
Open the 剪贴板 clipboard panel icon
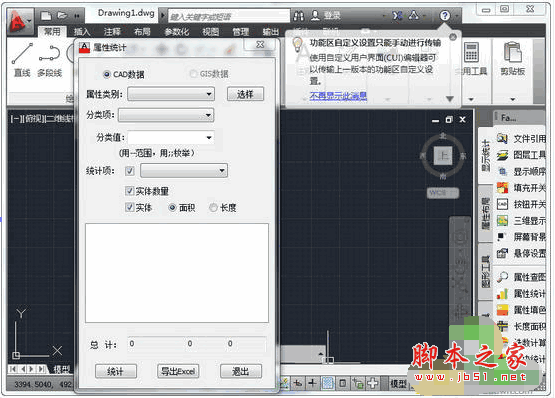pos(512,52)
